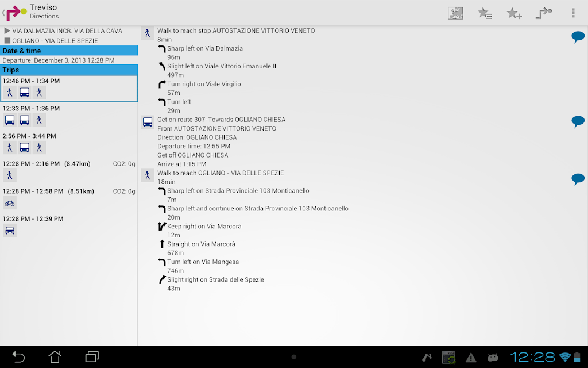The image size is (588, 368).
Task: Click bus icon in 2:56 PM trip
Action: [x=24, y=148]
